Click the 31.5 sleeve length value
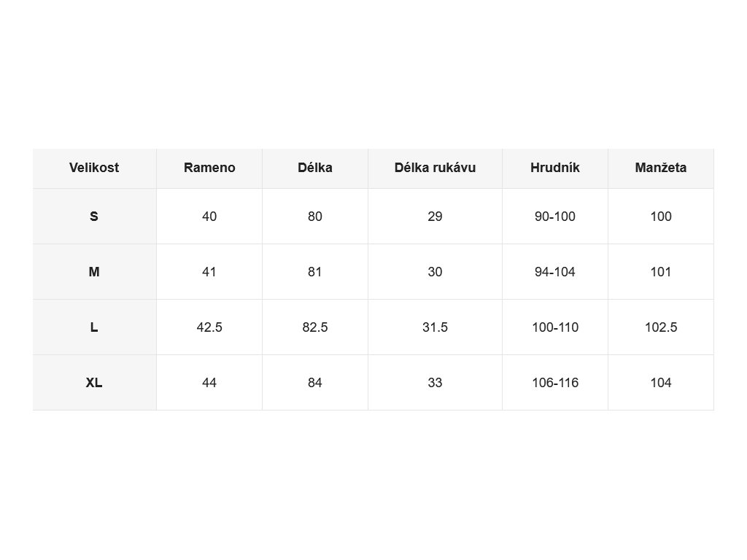The image size is (747, 560). pyautogui.click(x=435, y=327)
